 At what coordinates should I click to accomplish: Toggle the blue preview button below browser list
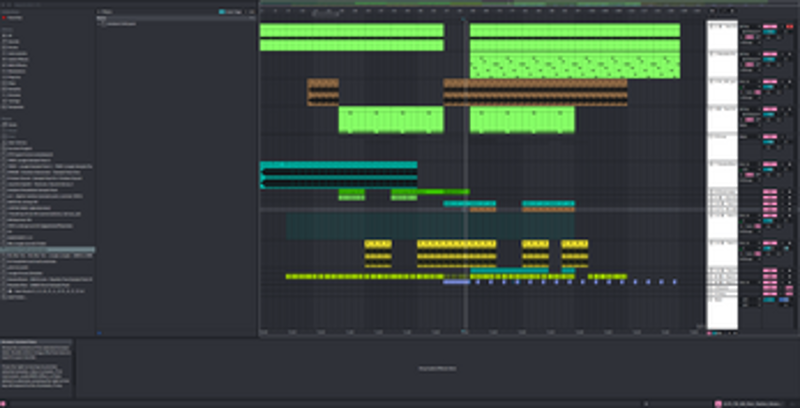(x=99, y=333)
